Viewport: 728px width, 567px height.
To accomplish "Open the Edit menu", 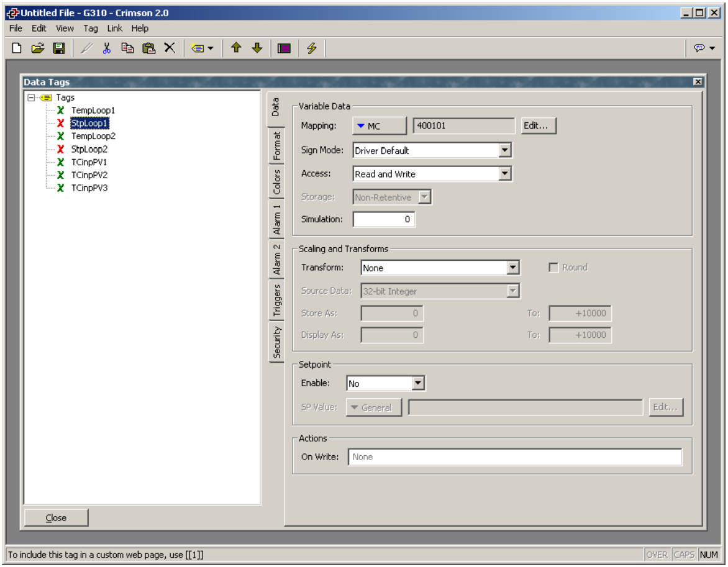I will pyautogui.click(x=39, y=29).
